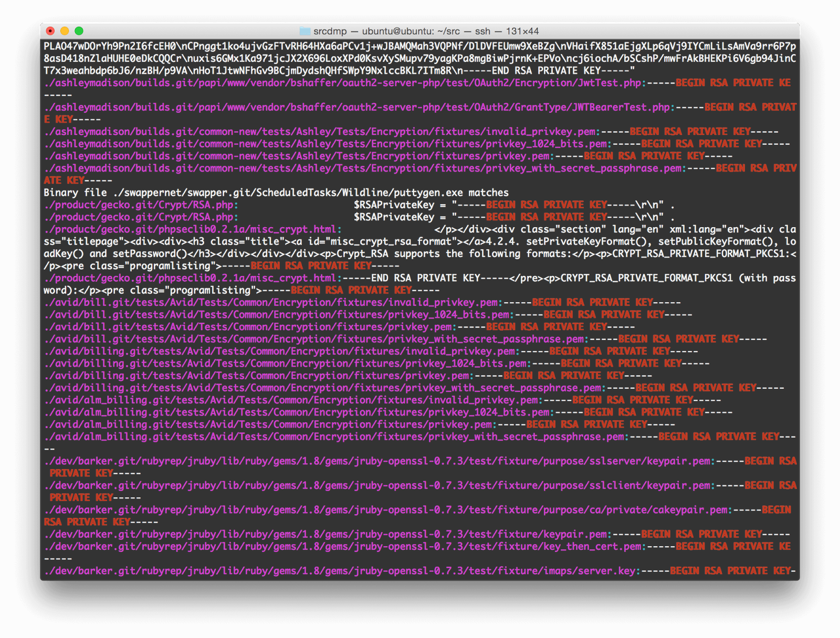Click the key data line starting "T7x3weahbdp6bJ6"
The image size is (840, 638).
click(339, 70)
